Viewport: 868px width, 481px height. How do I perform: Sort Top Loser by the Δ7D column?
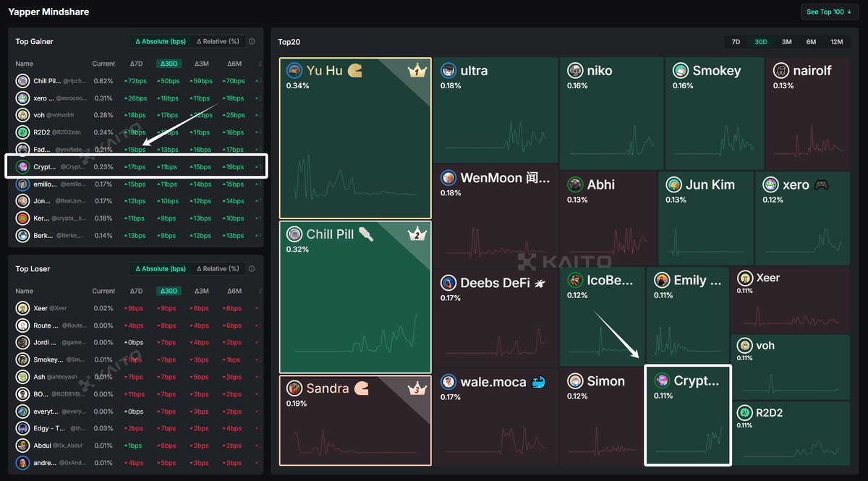(x=136, y=291)
